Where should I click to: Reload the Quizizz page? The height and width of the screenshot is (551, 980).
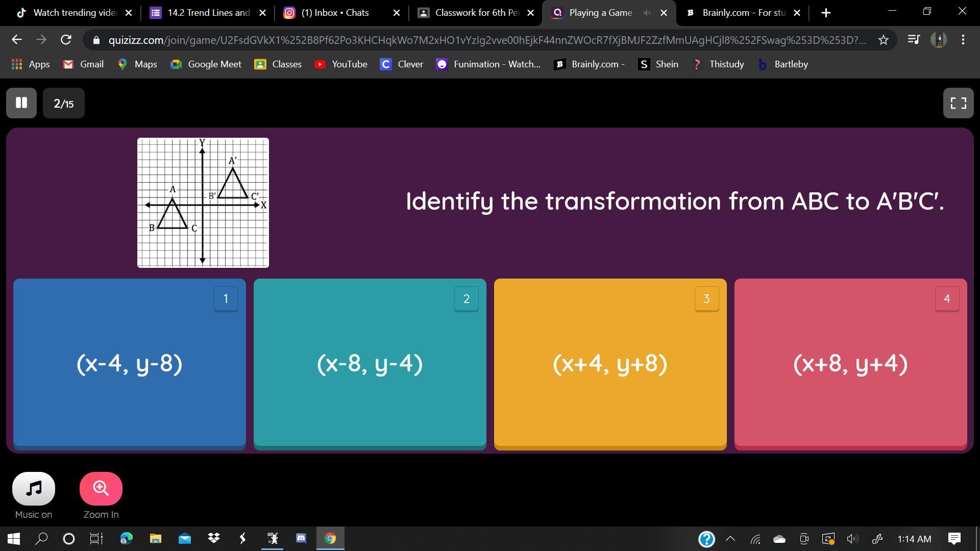[66, 40]
